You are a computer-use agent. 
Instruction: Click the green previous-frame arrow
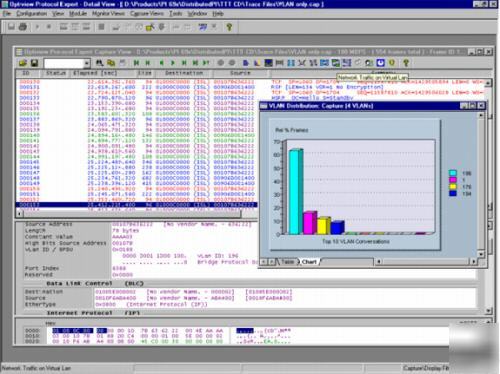point(161,63)
